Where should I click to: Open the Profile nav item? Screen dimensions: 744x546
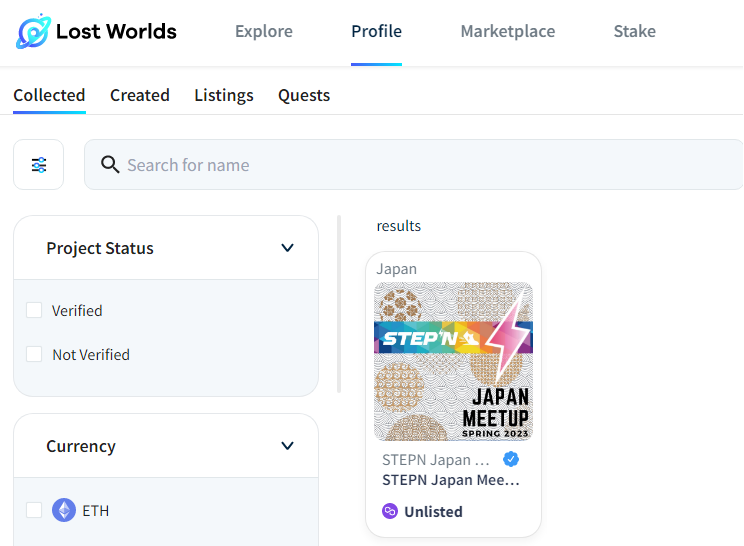pos(376,31)
